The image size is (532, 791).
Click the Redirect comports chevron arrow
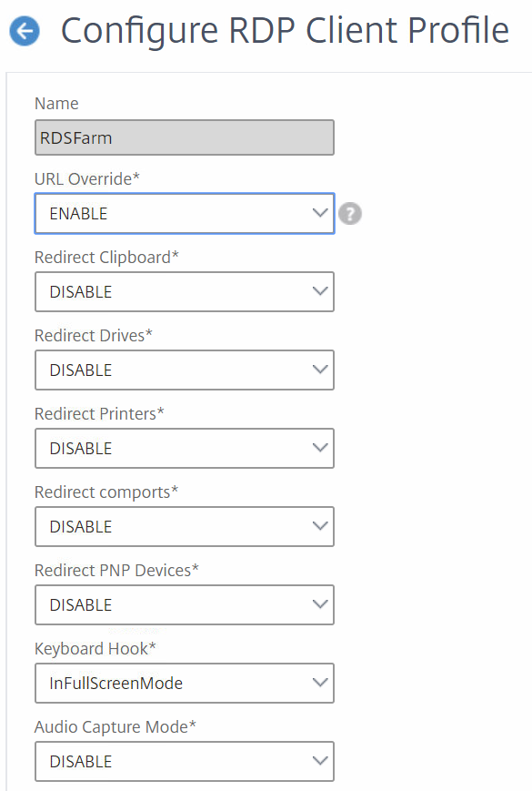(x=320, y=525)
